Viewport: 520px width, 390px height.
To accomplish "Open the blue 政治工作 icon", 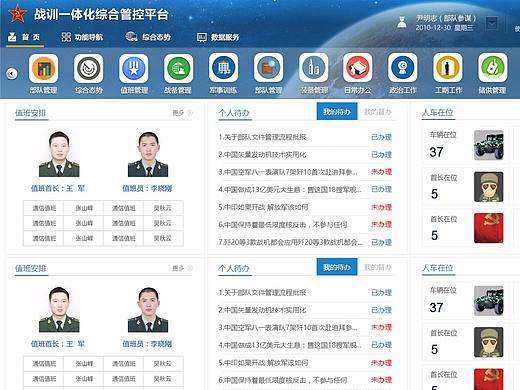I will click(403, 68).
